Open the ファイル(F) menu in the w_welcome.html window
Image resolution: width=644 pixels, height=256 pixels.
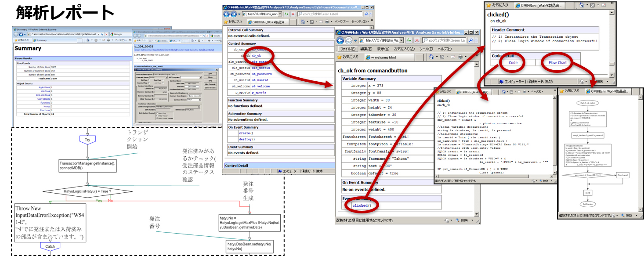tap(348, 49)
